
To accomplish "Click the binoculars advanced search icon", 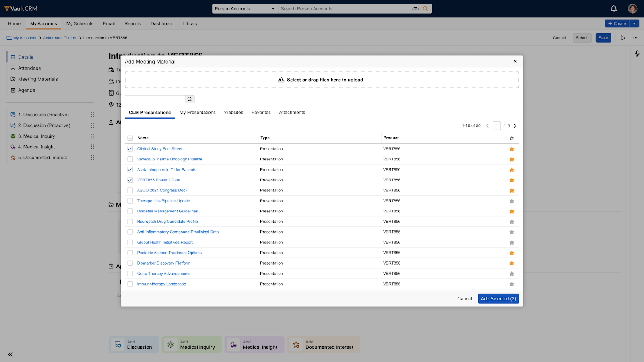I will [415, 9].
